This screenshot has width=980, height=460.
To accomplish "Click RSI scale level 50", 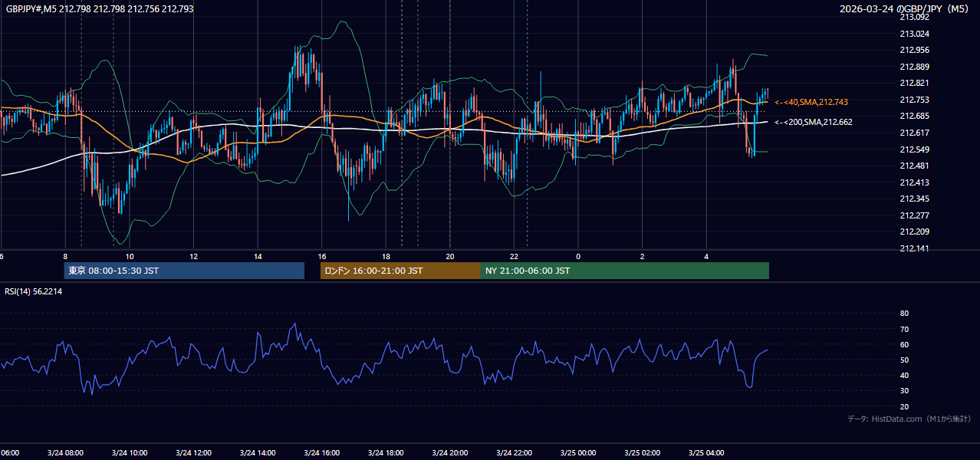I will pos(904,360).
